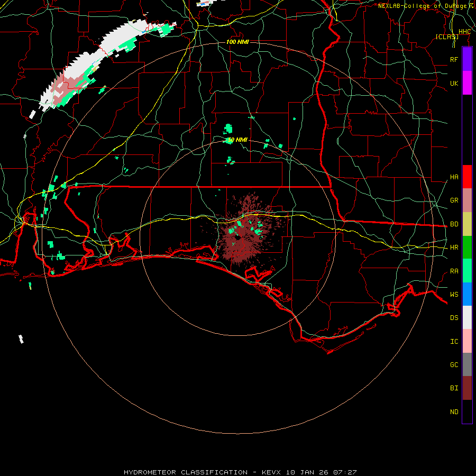
Task: Click the HHC product label
Action: click(x=464, y=32)
